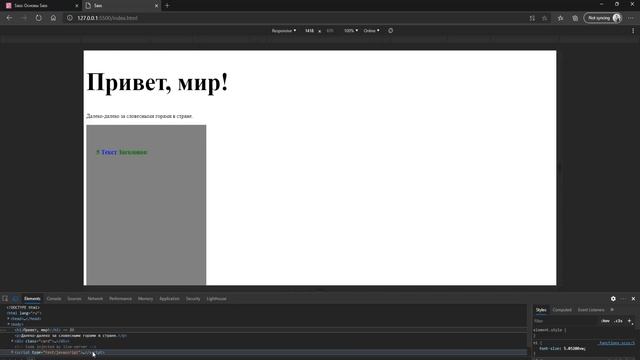Open the Favorites list icon
This screenshot has height=360, width=640.
tap(560, 18)
